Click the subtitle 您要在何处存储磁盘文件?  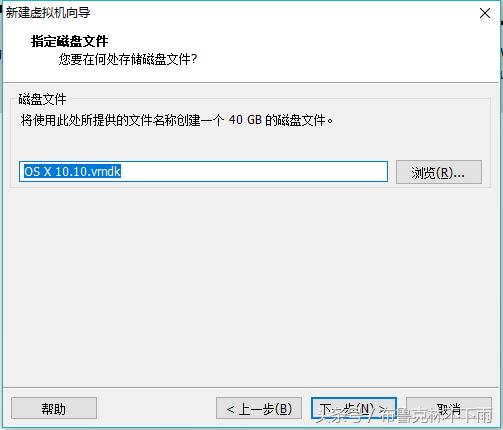tap(128, 59)
